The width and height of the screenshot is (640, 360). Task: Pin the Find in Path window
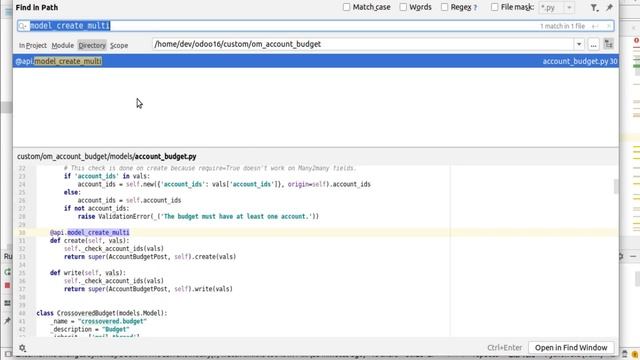[x=609, y=7]
